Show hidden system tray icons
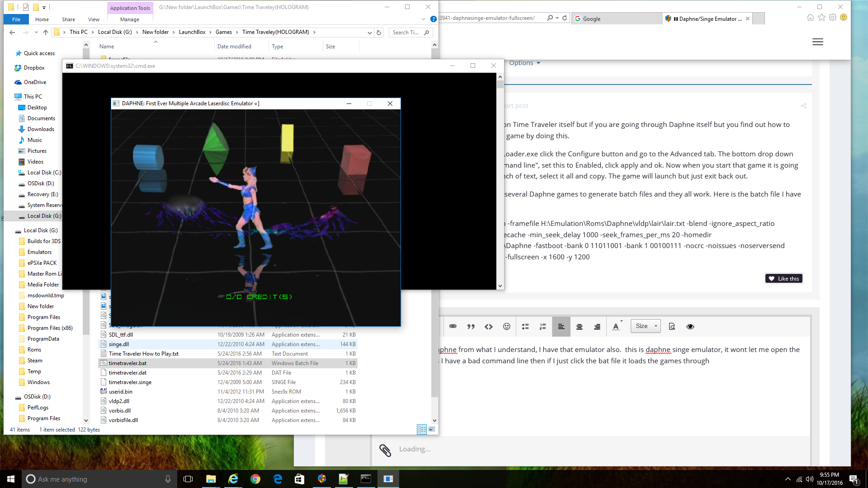This screenshot has width=868, height=488. pyautogui.click(x=788, y=479)
